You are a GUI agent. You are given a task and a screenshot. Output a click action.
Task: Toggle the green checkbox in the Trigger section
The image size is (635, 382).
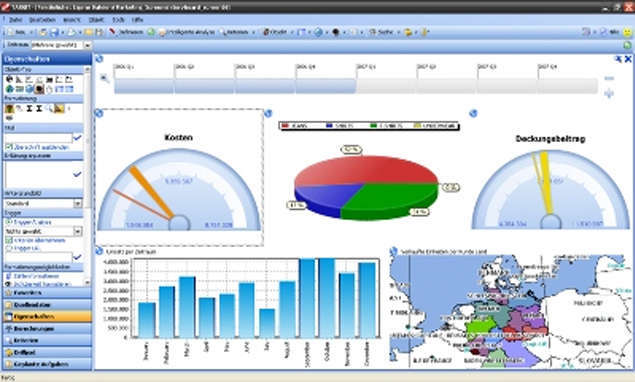pos(9,240)
